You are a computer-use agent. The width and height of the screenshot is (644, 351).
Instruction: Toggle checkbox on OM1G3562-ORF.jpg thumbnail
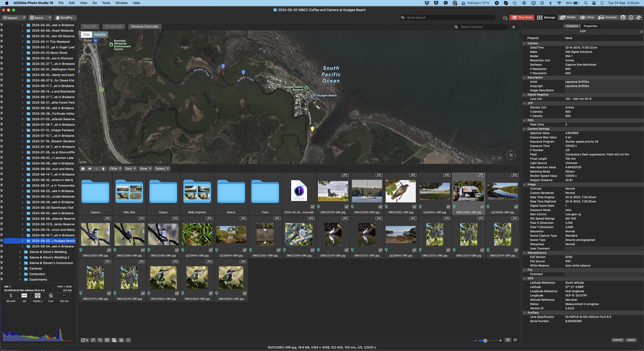(x=482, y=207)
